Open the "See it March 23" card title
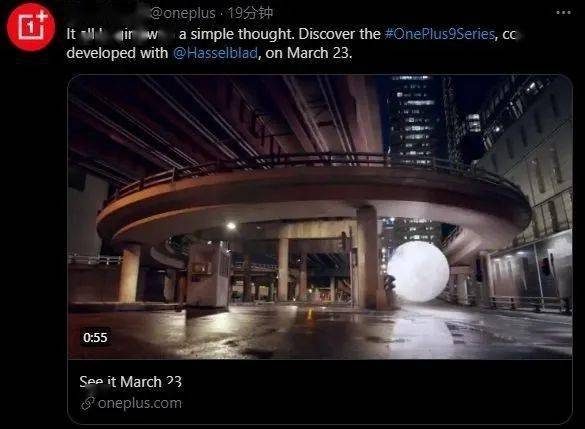The image size is (585, 429). click(131, 382)
